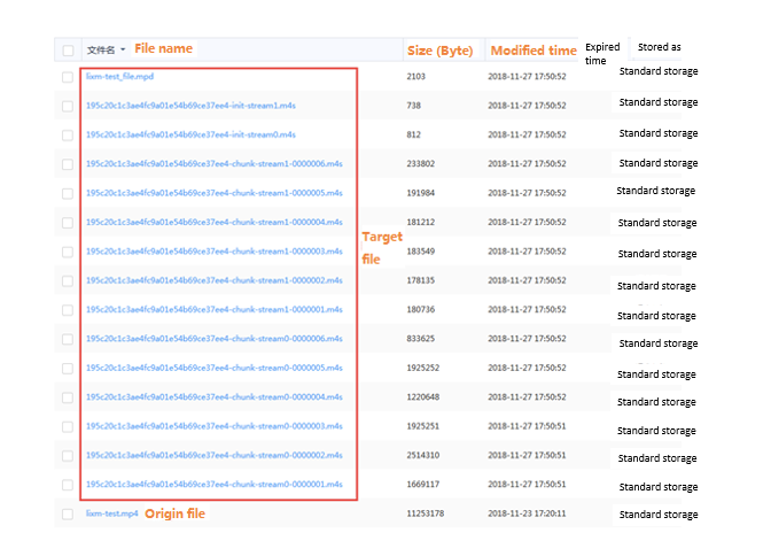Select the size value 191984
This screenshot has height=533, width=771.
(x=420, y=193)
